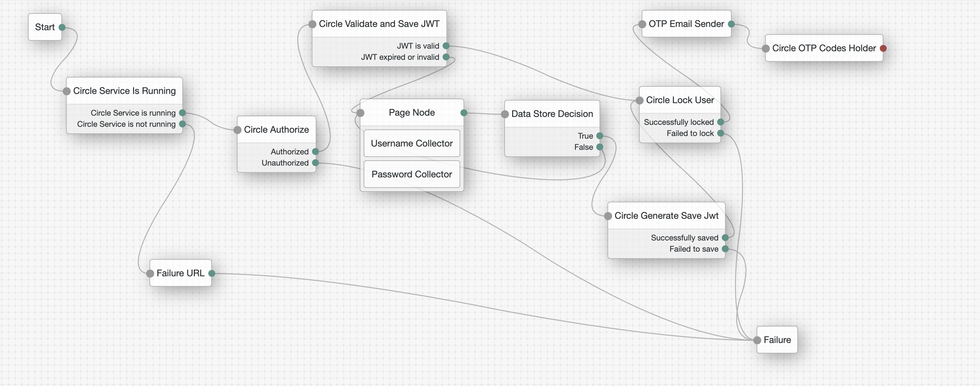Click the 'Circle Service is not running' connector
This screenshot has height=386, width=980.
(182, 124)
